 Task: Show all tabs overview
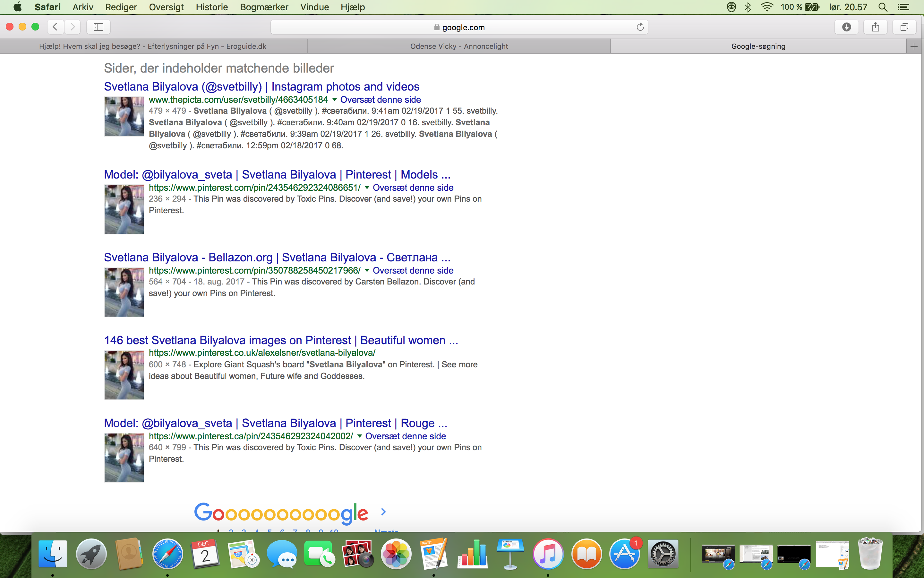point(904,27)
